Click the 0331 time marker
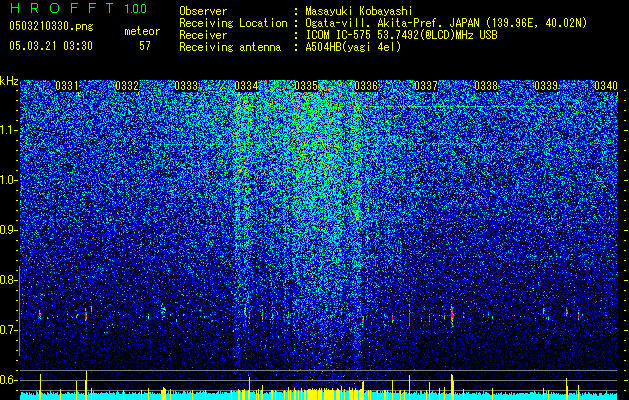629x400 pixels. pyautogui.click(x=67, y=86)
